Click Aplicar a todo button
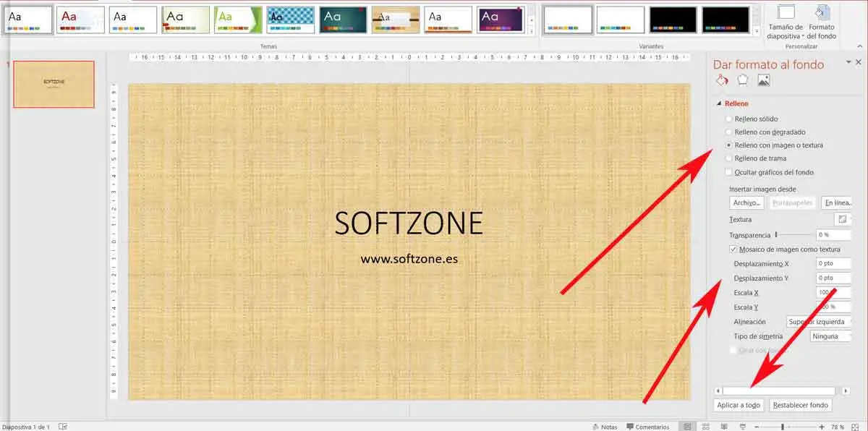 point(739,405)
